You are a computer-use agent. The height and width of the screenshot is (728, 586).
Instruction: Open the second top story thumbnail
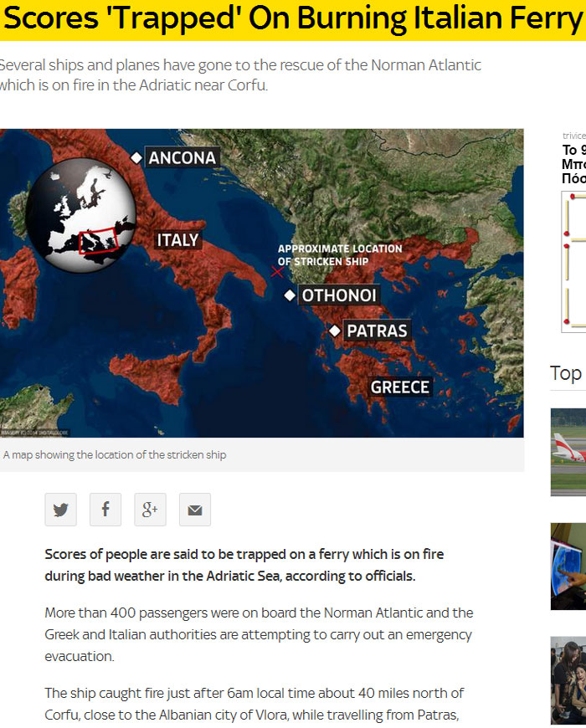tap(568, 567)
